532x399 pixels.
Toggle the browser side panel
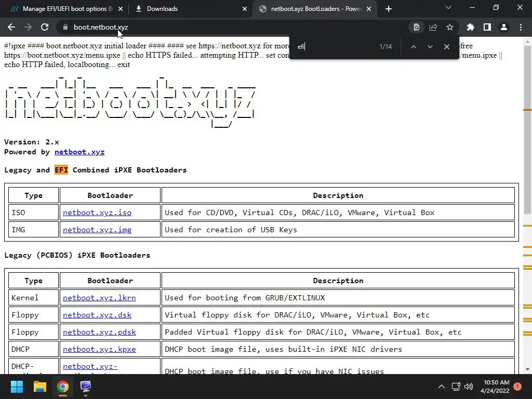(487, 27)
